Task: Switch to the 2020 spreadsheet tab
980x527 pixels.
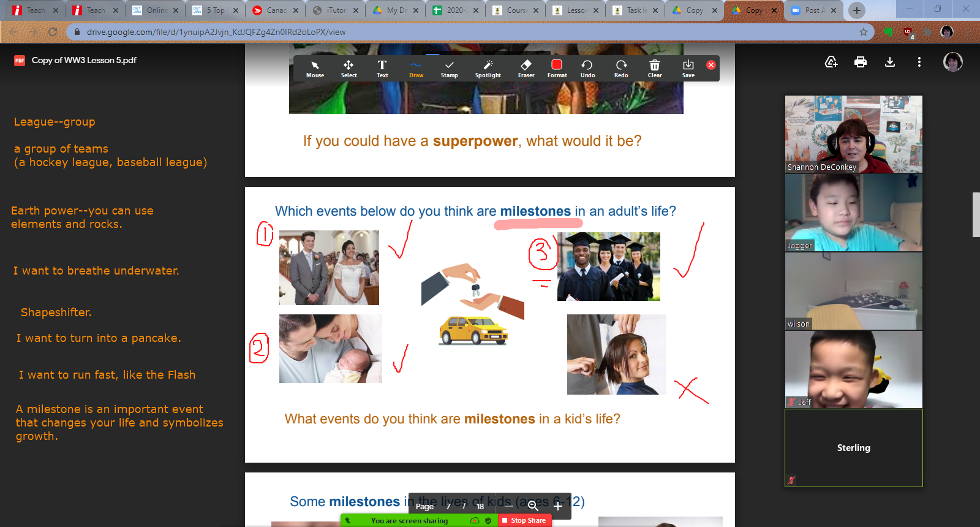Action: click(x=456, y=10)
